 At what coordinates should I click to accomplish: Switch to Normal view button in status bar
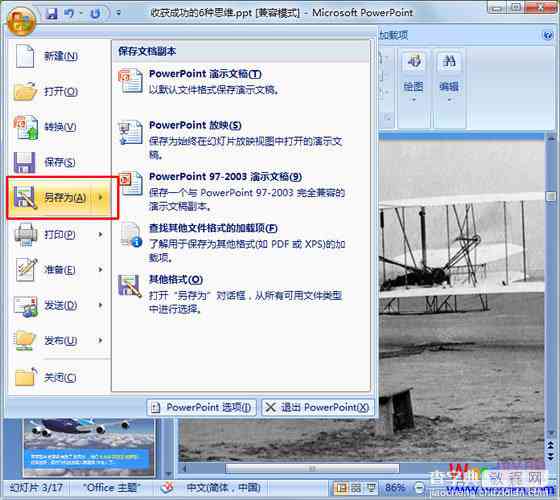(x=342, y=488)
